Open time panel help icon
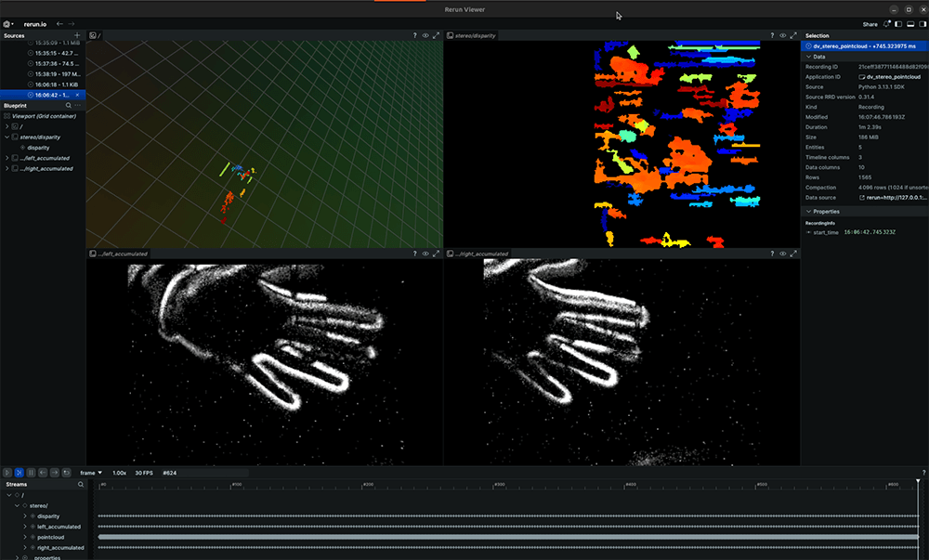The image size is (929, 560). pyautogui.click(x=923, y=473)
